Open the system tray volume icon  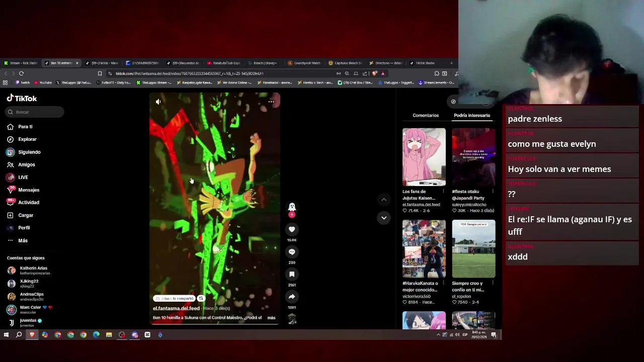(457, 335)
